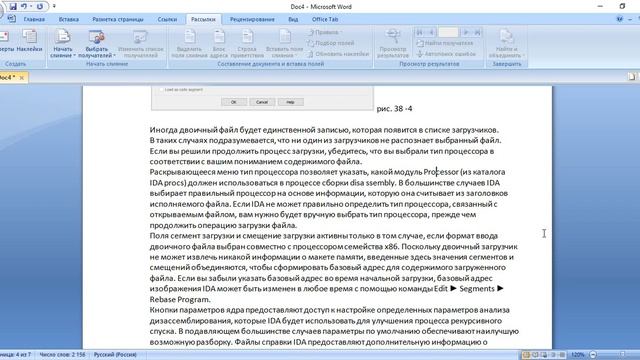Select the Рассылки ribbon tab
640x360 pixels.
[x=203, y=19]
